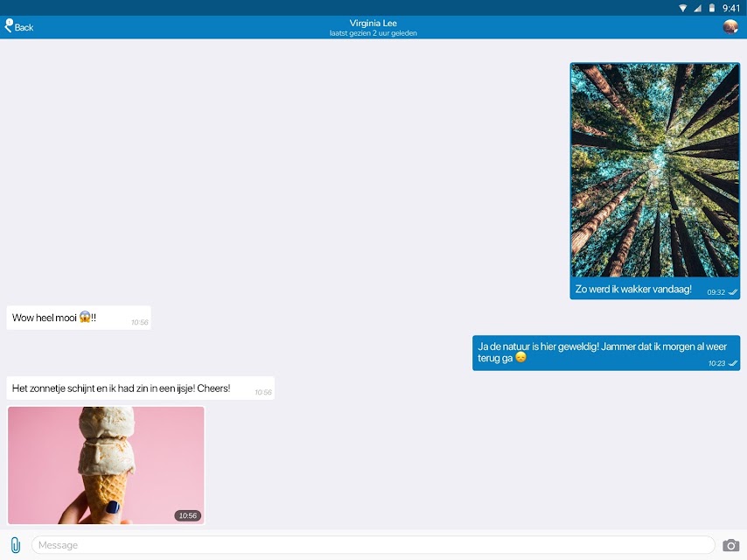The width and height of the screenshot is (747, 560).
Task: Click the Message input field
Action: [x=373, y=545]
